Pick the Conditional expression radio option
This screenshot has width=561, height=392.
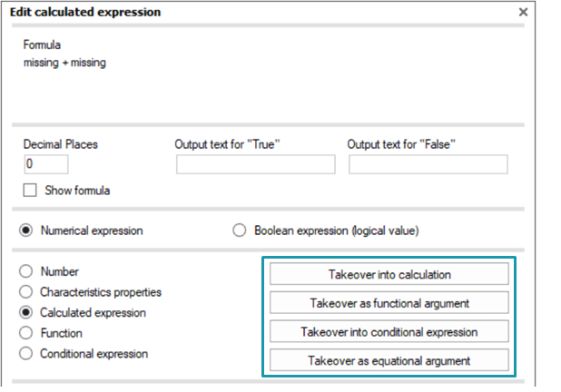[25, 353]
